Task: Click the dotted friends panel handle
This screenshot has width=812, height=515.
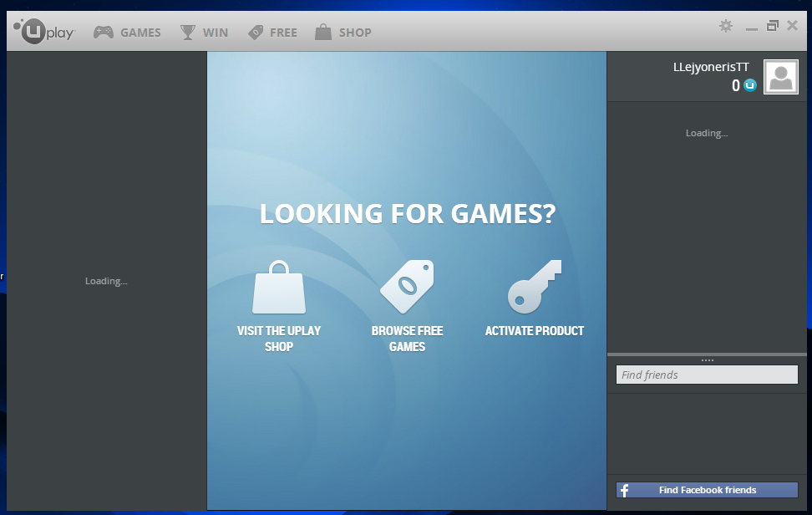Action: tap(708, 360)
